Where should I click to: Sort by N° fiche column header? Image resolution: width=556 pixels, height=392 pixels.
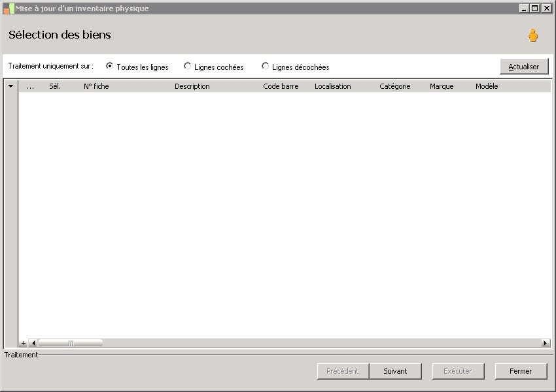96,86
